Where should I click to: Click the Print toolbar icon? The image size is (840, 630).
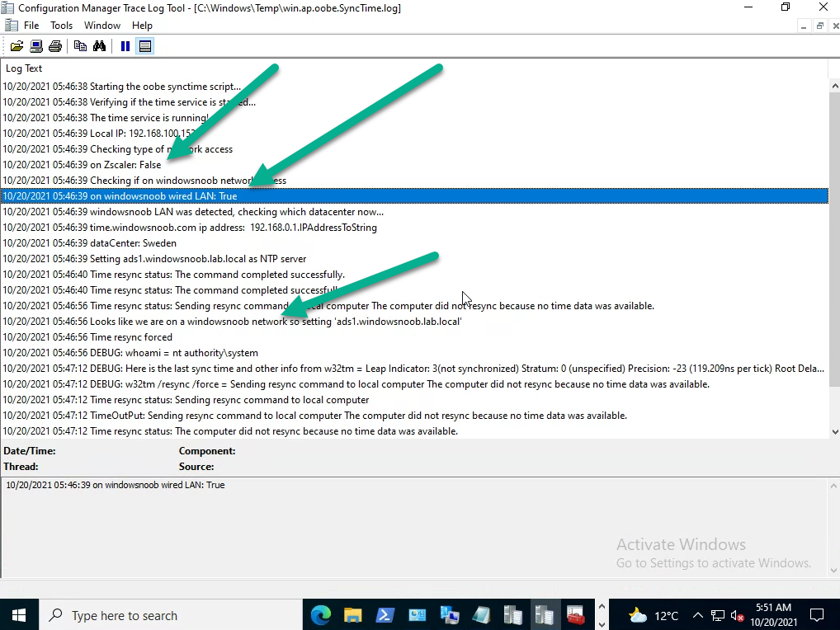(55, 46)
